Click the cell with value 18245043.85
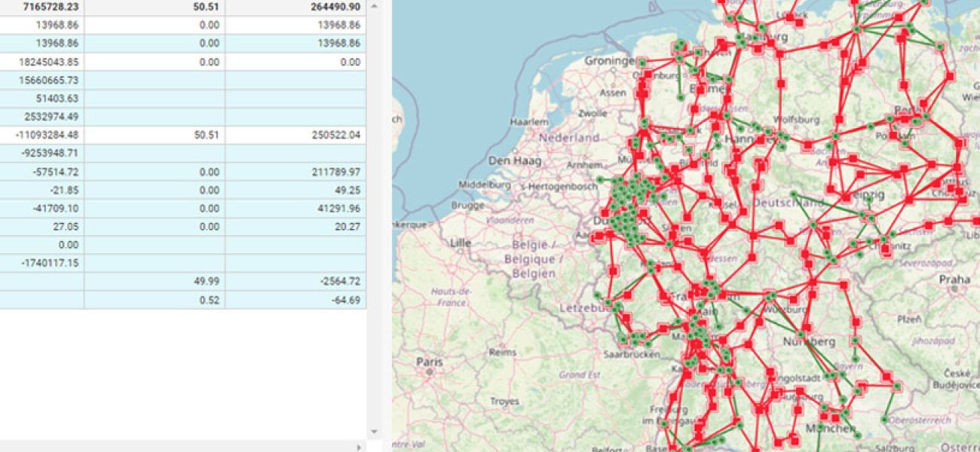This screenshot has width=980, height=452. [x=41, y=62]
